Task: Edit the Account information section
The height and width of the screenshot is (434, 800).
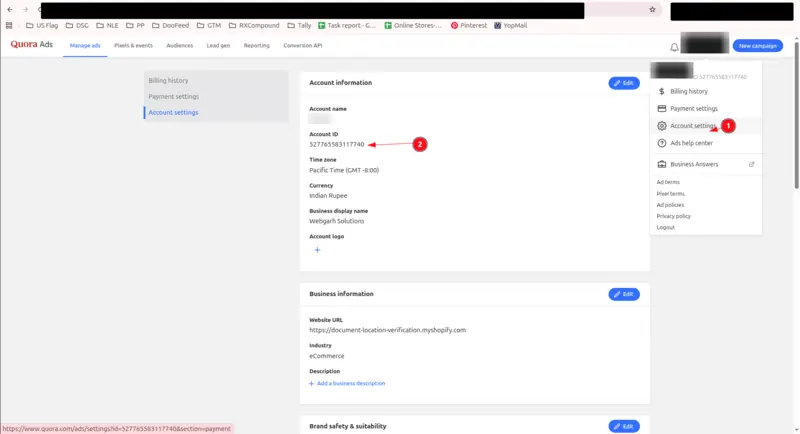Action: coord(623,83)
